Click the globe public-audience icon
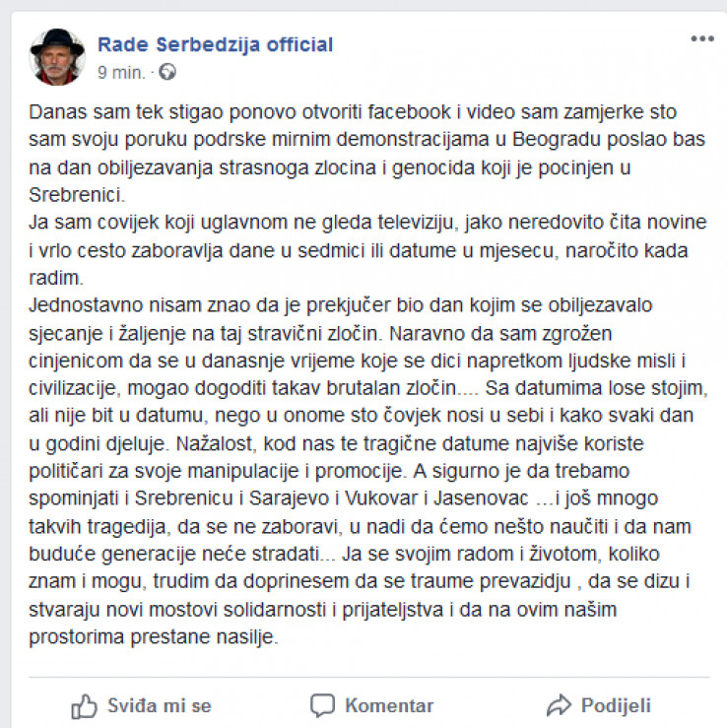 [167, 72]
